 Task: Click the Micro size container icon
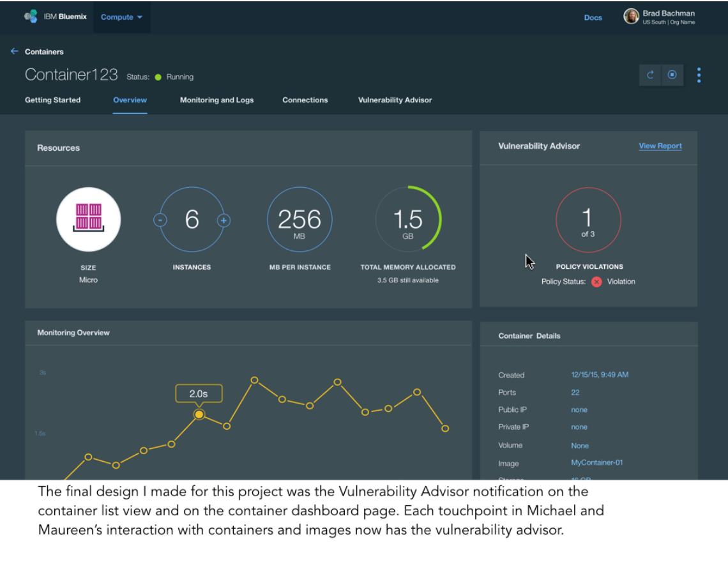coord(89,219)
